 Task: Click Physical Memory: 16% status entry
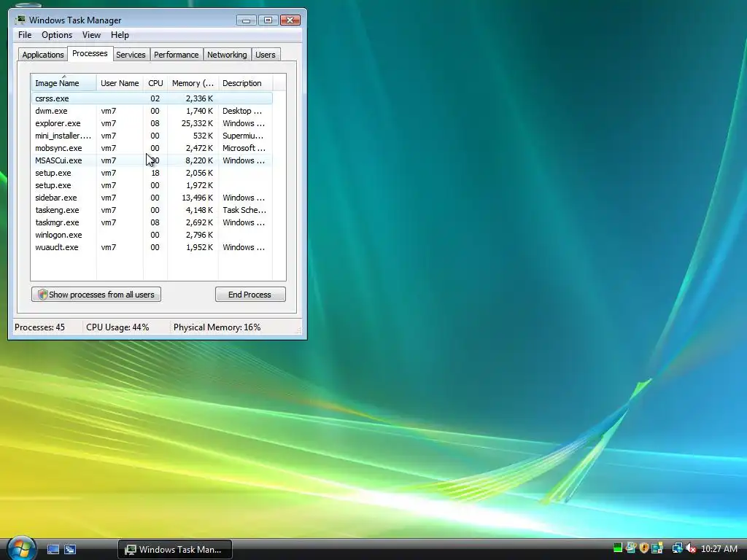point(217,327)
